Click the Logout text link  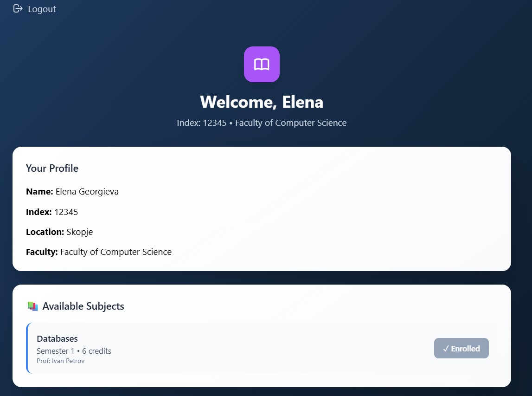click(42, 9)
